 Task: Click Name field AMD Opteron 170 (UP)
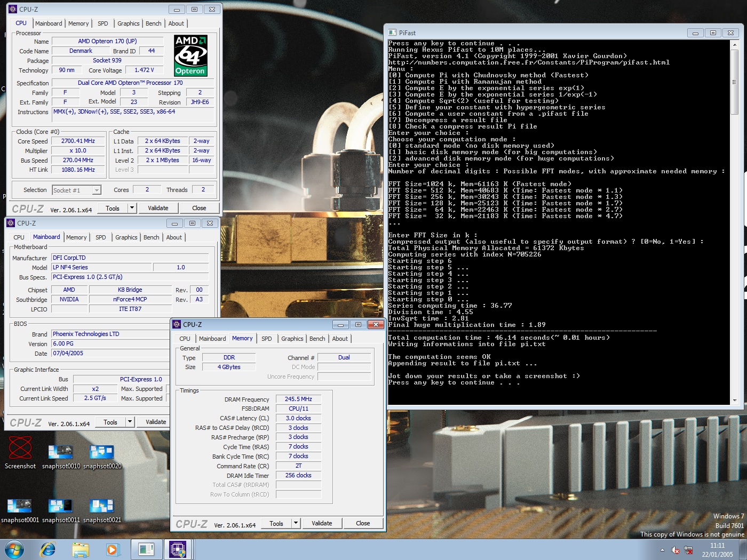coord(107,41)
